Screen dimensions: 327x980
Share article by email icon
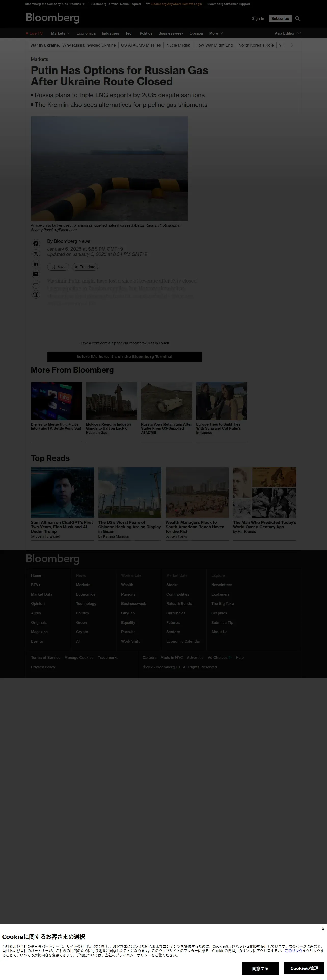pyautogui.click(x=36, y=274)
